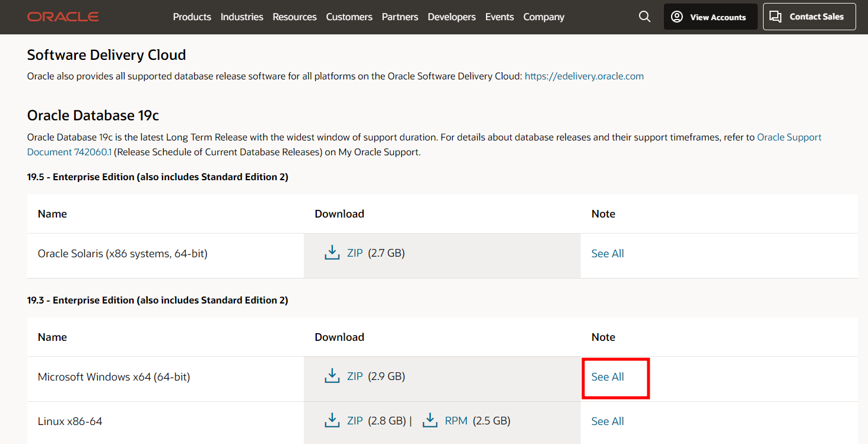Click the Windows x64 ZIP download icon

[332, 376]
